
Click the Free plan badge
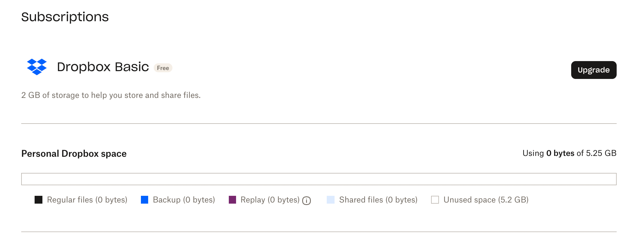tap(163, 68)
